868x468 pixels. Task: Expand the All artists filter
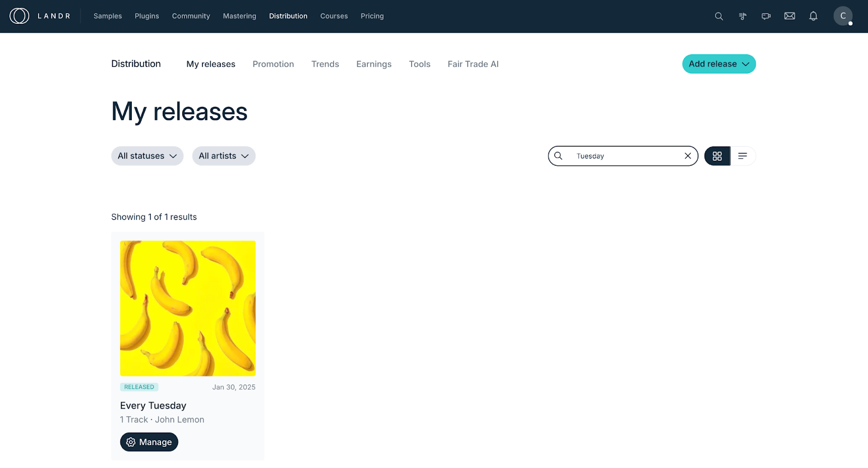coord(224,156)
